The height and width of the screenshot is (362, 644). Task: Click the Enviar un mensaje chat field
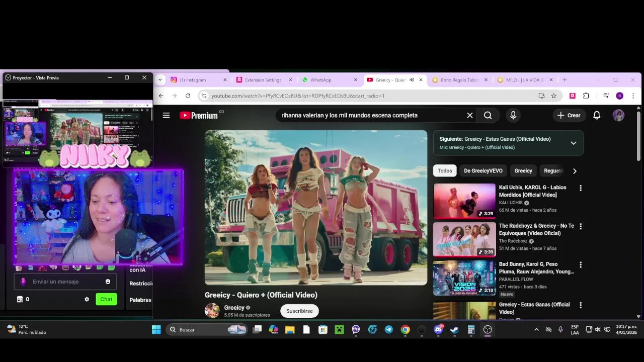65,282
